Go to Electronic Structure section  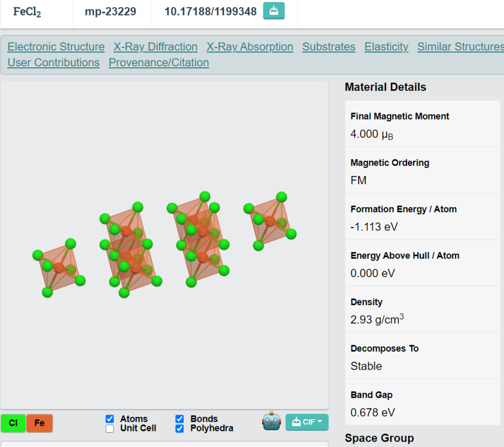(x=56, y=47)
